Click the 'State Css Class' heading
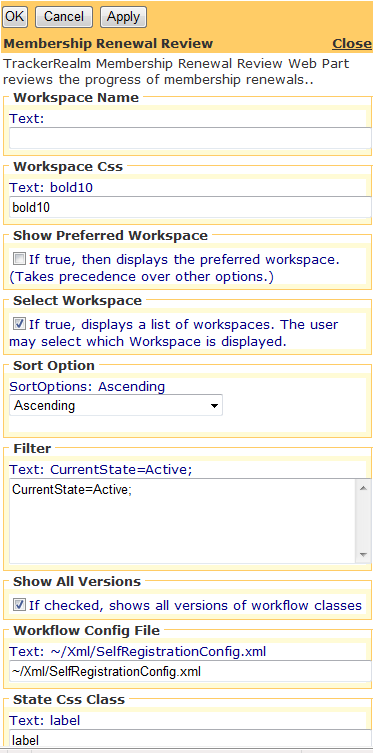Viewport: 373px width, 753px height. (x=69, y=699)
